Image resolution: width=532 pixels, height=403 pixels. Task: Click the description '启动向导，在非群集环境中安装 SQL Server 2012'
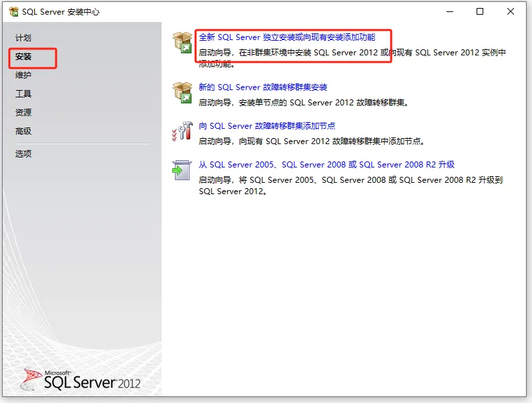coord(352,58)
